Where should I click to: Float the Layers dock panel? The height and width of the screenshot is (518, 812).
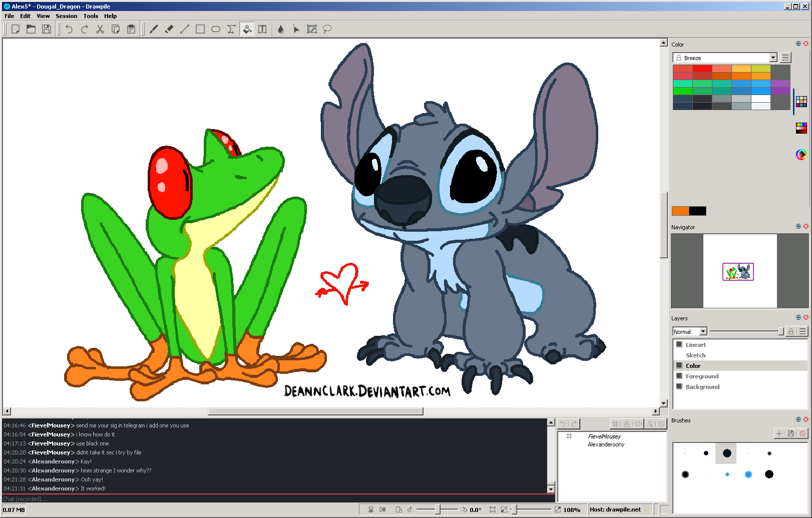(798, 317)
